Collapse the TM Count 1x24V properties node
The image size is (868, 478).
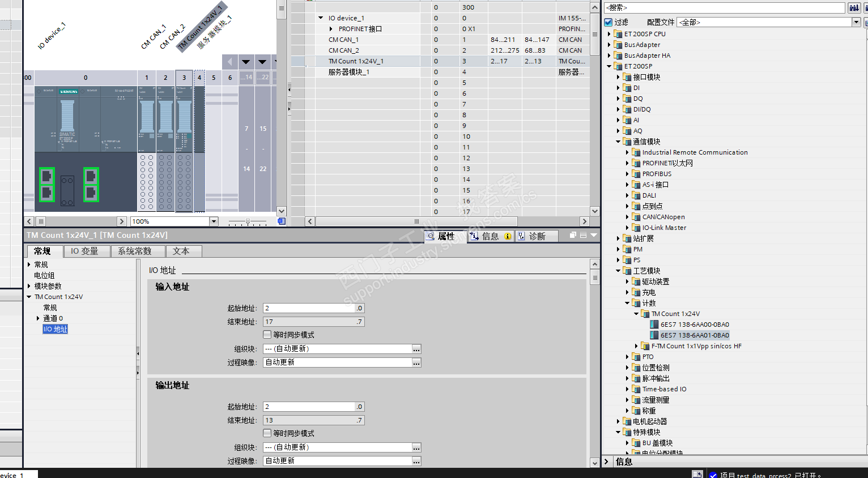click(x=29, y=297)
